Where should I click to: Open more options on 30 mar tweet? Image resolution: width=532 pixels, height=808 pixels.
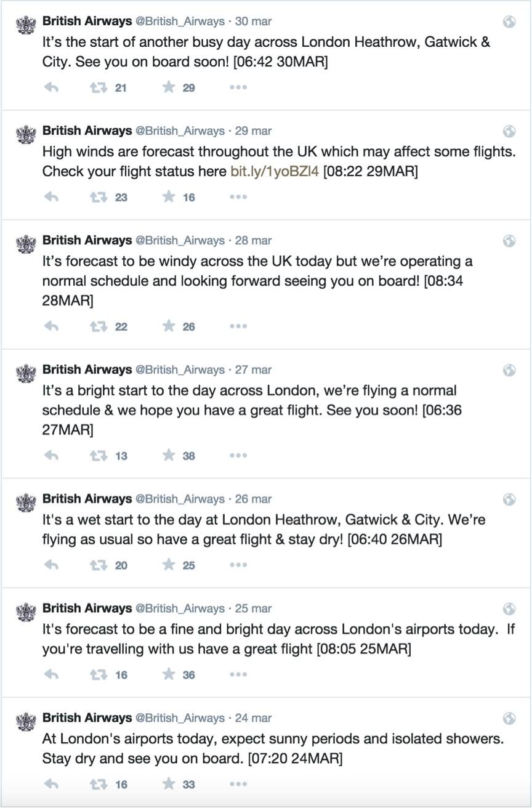point(238,87)
